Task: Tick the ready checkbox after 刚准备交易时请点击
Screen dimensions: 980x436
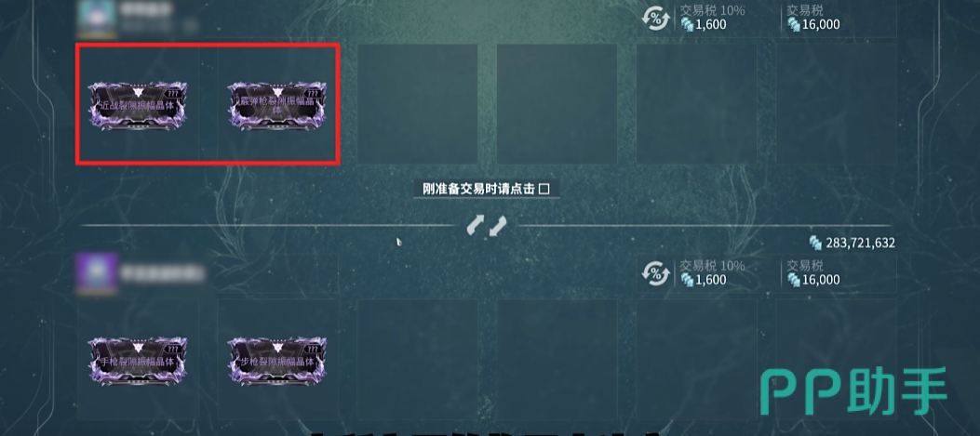Action: [544, 190]
